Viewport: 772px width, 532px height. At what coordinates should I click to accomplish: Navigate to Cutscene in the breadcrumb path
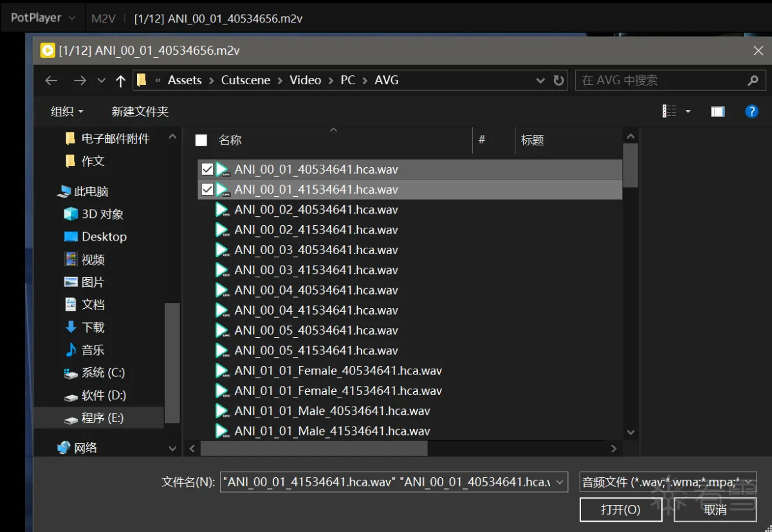tap(245, 80)
